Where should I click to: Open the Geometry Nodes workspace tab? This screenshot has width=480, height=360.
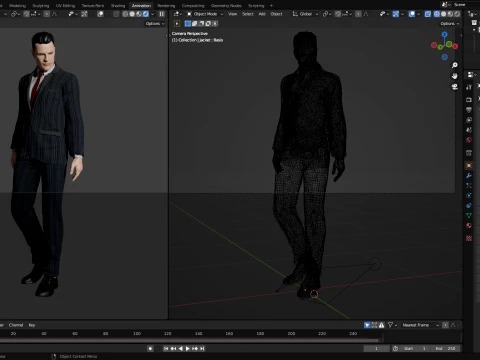226,6
